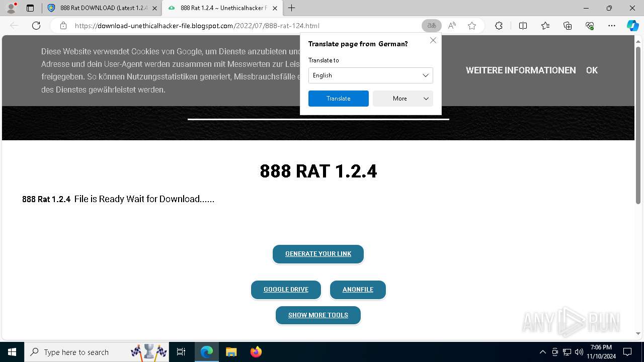Close the translate popup

[x=433, y=40]
